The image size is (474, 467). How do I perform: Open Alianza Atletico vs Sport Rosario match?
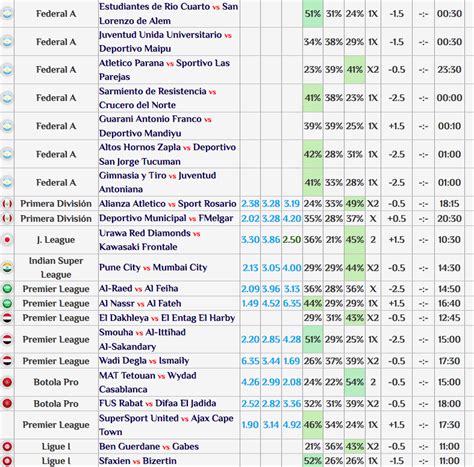click(168, 204)
